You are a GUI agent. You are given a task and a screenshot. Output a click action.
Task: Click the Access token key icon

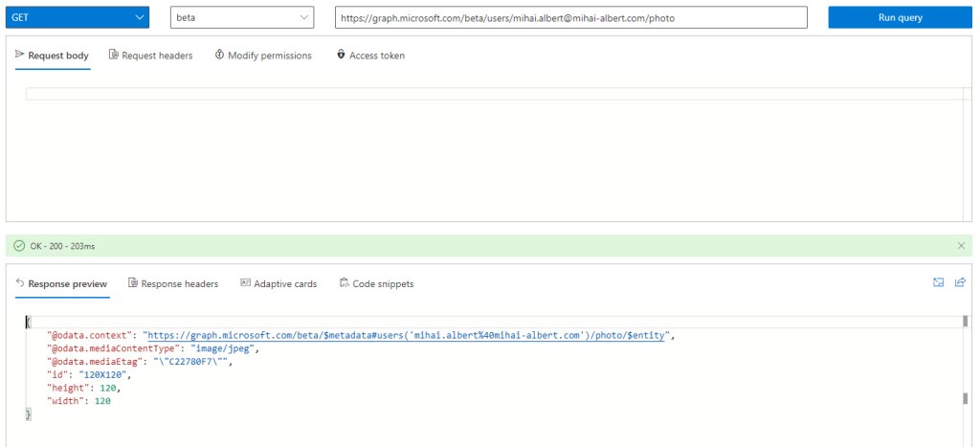(341, 56)
